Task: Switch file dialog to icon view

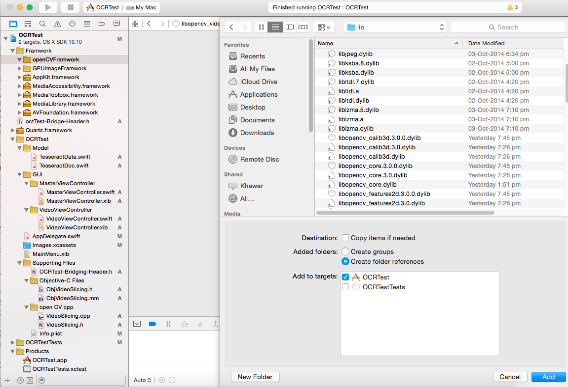Action: point(261,27)
